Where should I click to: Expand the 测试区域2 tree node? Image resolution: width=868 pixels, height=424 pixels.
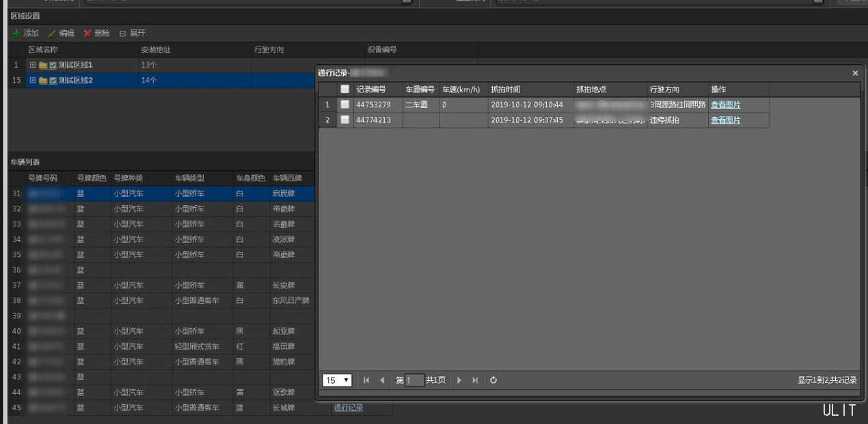coord(32,81)
